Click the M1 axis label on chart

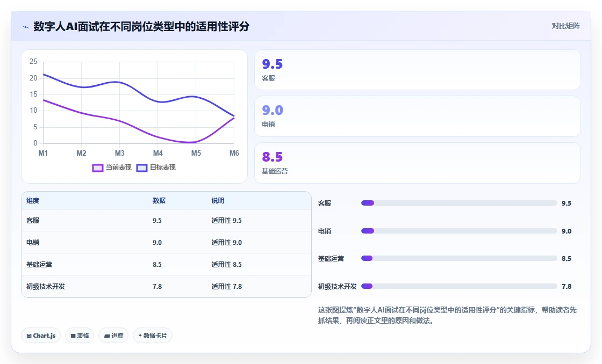click(43, 154)
